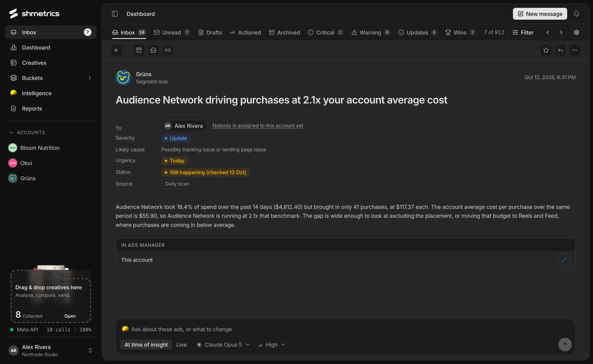This screenshot has width=593, height=364.
Task: Go to previous message chevron
Action: [548, 32]
